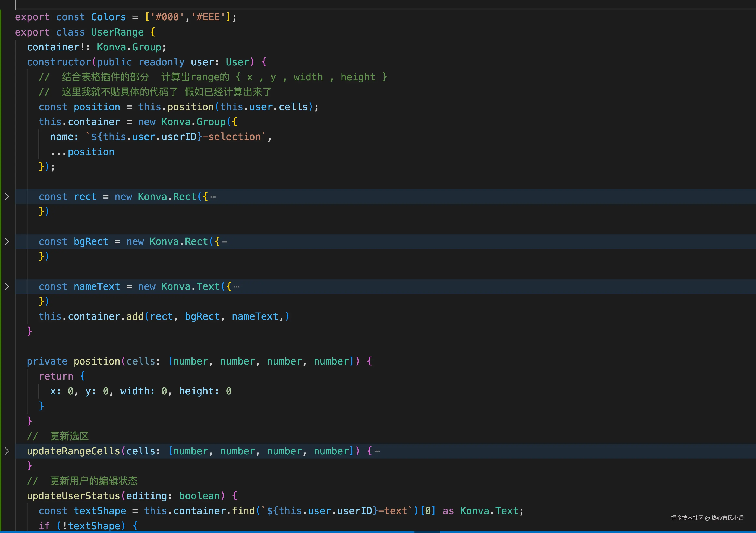
Task: Click the UserRange class name
Action: (117, 32)
